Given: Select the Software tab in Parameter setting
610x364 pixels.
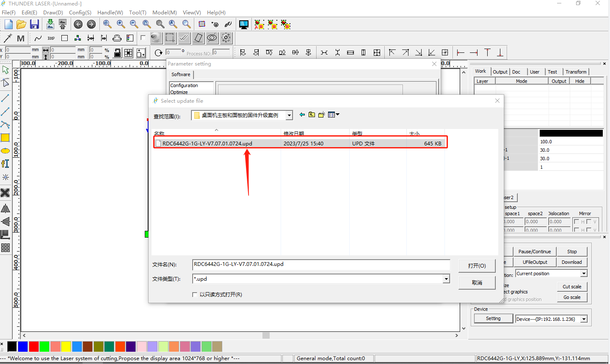Looking at the screenshot, I should point(181,74).
